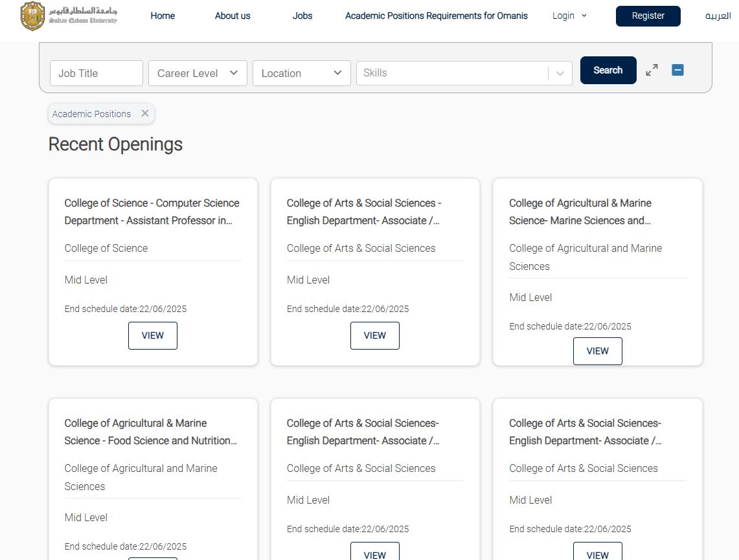Screen dimensions: 739x560
Task: Open the Career Level dropdown
Action: (198, 73)
